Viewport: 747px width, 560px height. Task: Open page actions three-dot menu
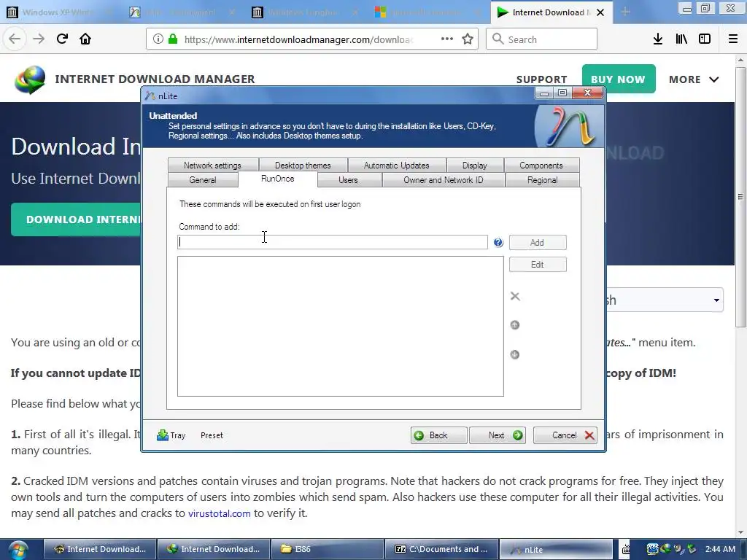click(x=447, y=39)
